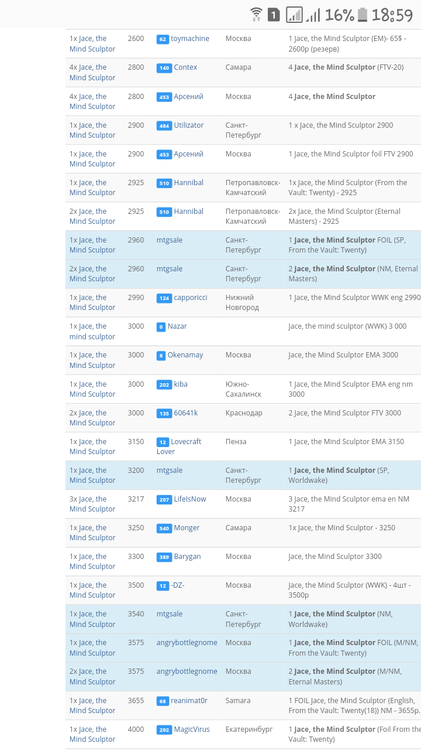Open seller reanimat0r's profile

pyautogui.click(x=189, y=701)
